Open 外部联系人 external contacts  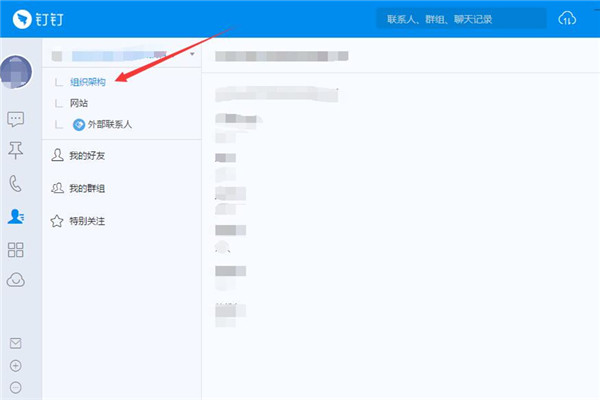click(102, 124)
